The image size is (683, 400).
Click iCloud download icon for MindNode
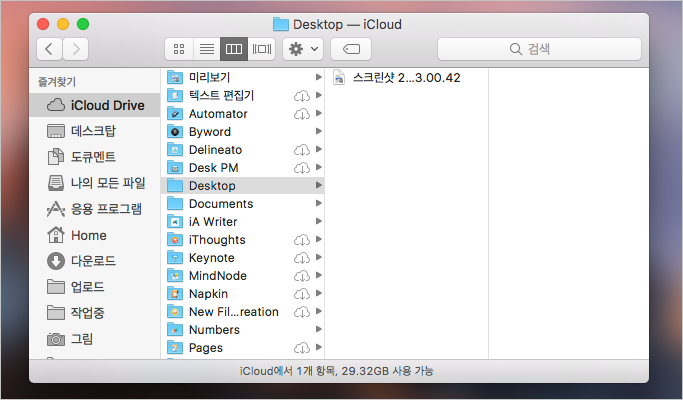point(302,276)
